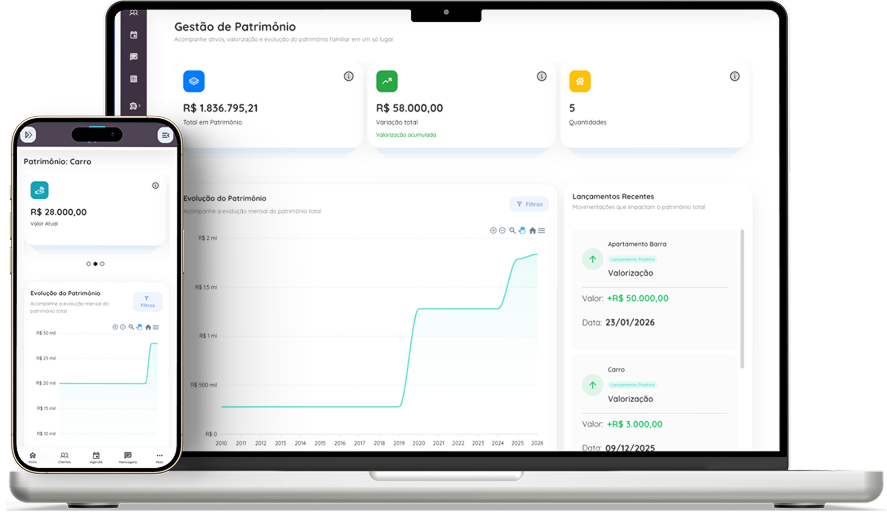This screenshot has width=887, height=519.
Task: Click the 2020 label on laptop chart axis
Action: click(419, 444)
